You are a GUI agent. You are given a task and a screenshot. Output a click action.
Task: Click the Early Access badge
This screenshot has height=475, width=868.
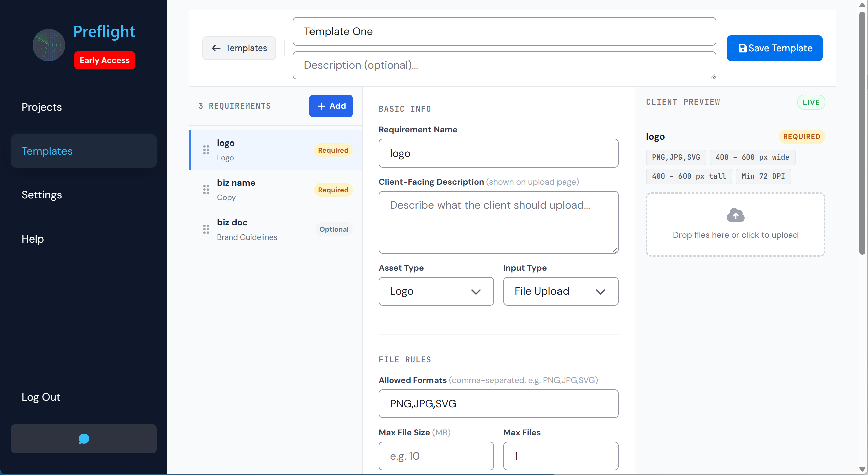click(x=105, y=60)
